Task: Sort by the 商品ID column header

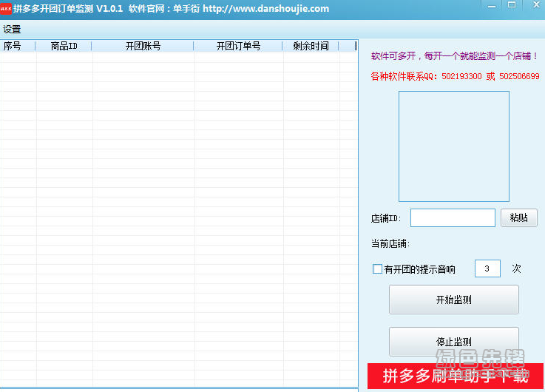Action: click(x=64, y=46)
